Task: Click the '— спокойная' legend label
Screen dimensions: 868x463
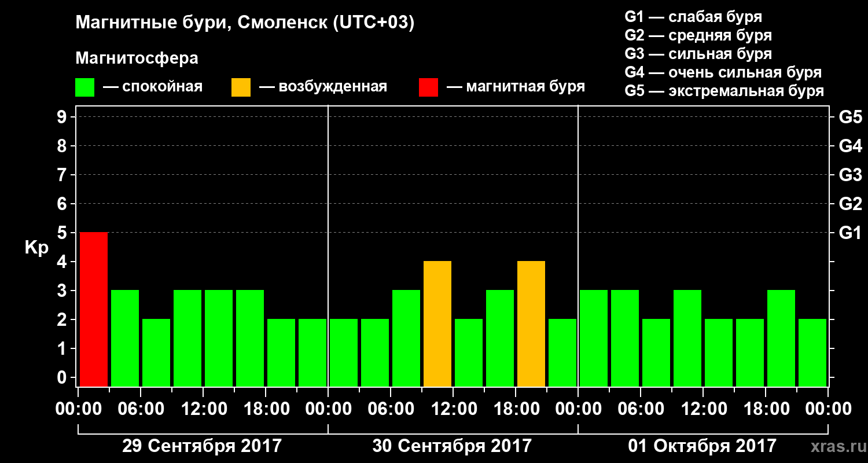Action: 153,87
